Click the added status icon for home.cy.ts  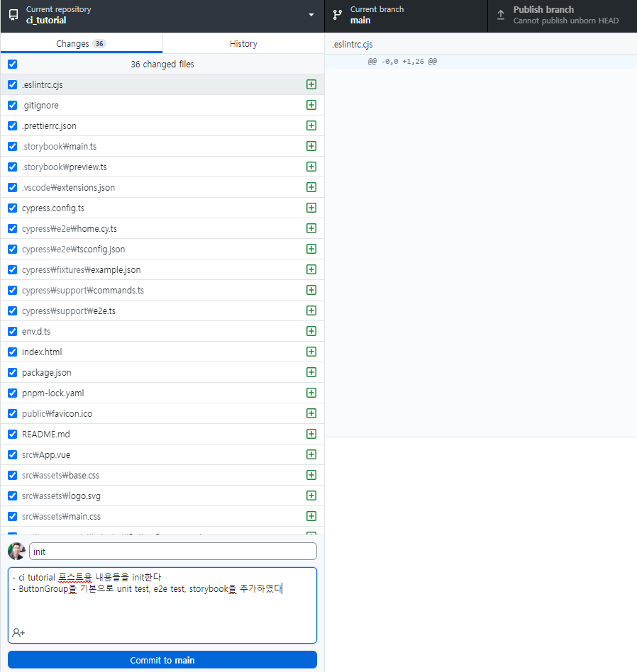tap(311, 228)
